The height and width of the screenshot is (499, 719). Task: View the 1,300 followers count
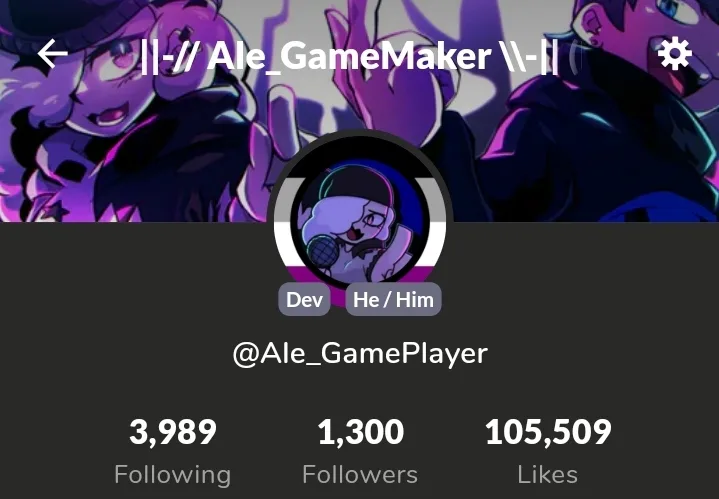click(361, 432)
